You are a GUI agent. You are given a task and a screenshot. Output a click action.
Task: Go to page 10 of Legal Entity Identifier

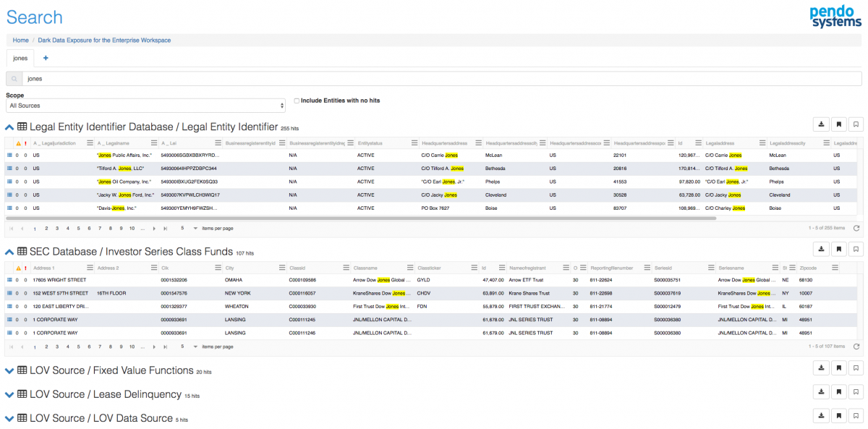pyautogui.click(x=132, y=228)
